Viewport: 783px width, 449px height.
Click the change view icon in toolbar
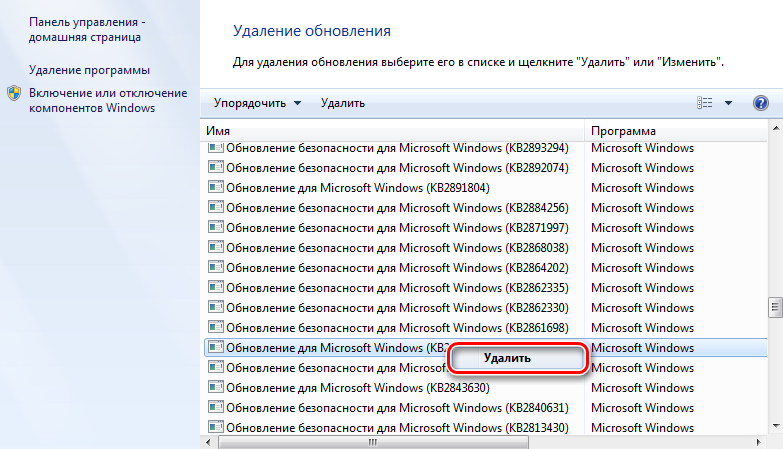704,103
